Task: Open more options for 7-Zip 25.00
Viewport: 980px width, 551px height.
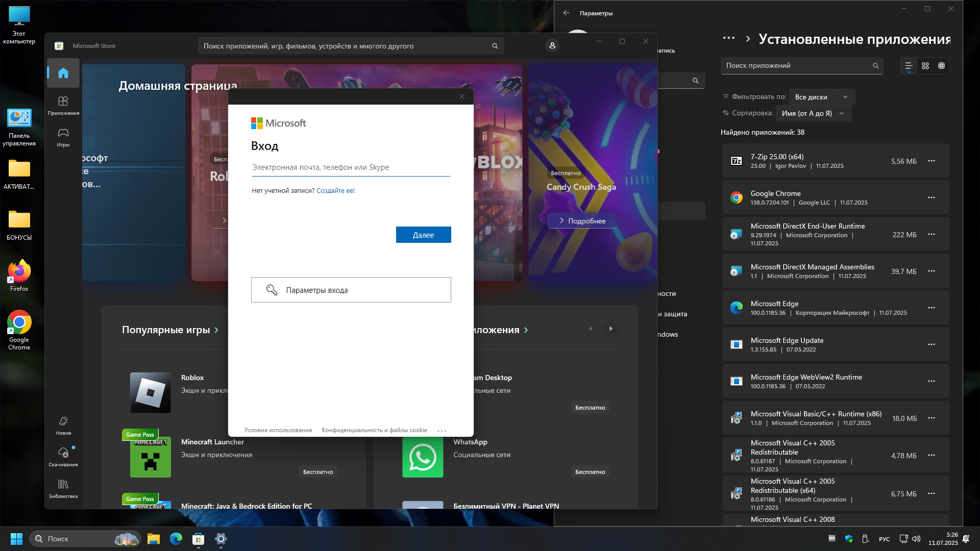Action: 932,161
